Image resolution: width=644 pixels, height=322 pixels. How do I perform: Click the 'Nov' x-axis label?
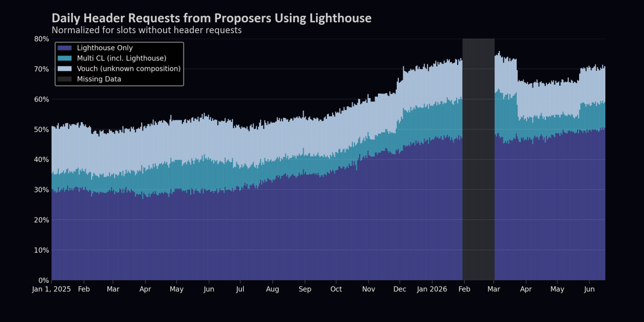(x=369, y=289)
